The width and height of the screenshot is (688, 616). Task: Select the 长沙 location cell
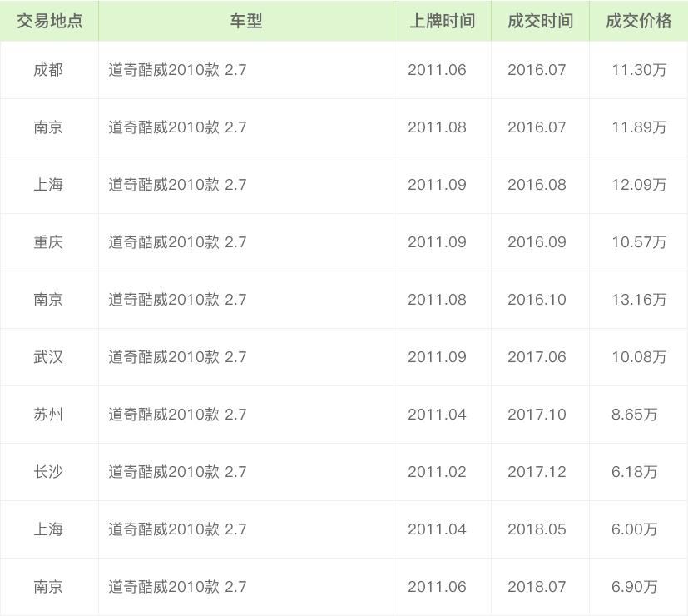pyautogui.click(x=48, y=472)
